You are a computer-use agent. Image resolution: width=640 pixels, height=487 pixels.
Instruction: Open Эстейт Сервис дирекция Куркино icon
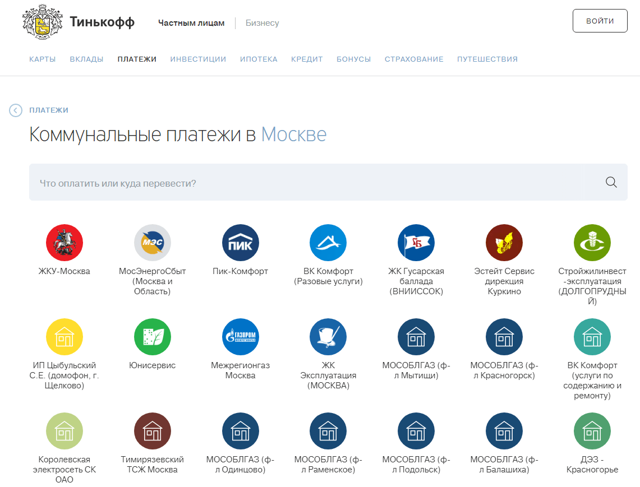[504, 242]
